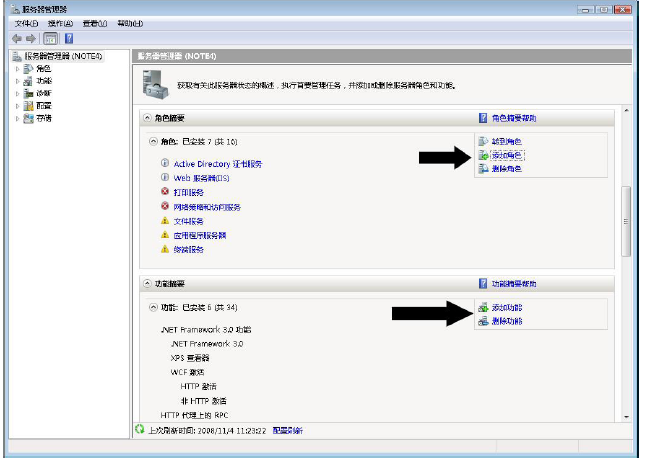653x468 pixels.
Task: Select the 配置 node icon in the tree
Action: (28, 106)
